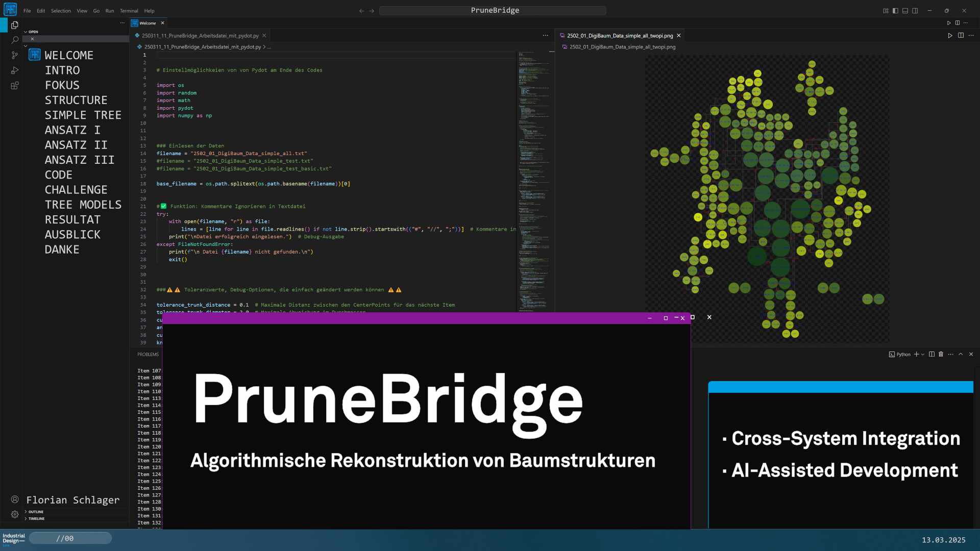
Task: Click the Manage gear icon
Action: coord(15,514)
